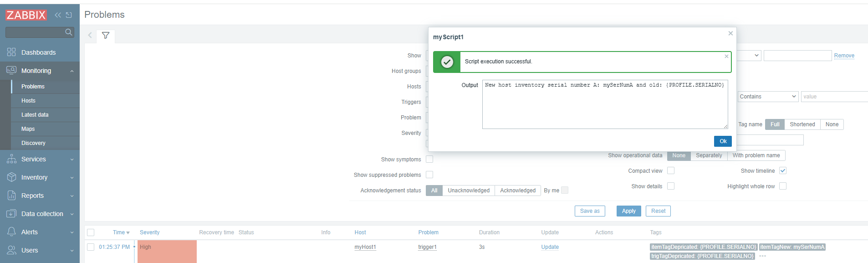Collapse the sidebar with double-chevron icon
This screenshot has width=868, height=263.
tap(58, 15)
